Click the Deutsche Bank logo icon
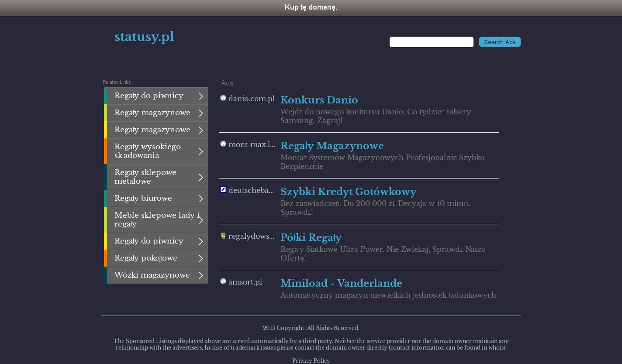This screenshot has height=364, width=622. [223, 189]
